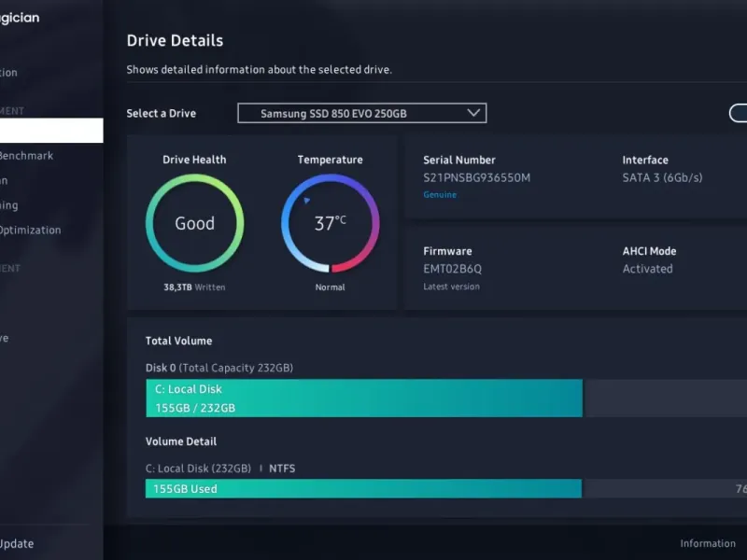Click the 38,3TB Written label
The height and width of the screenshot is (560, 747).
(194, 287)
